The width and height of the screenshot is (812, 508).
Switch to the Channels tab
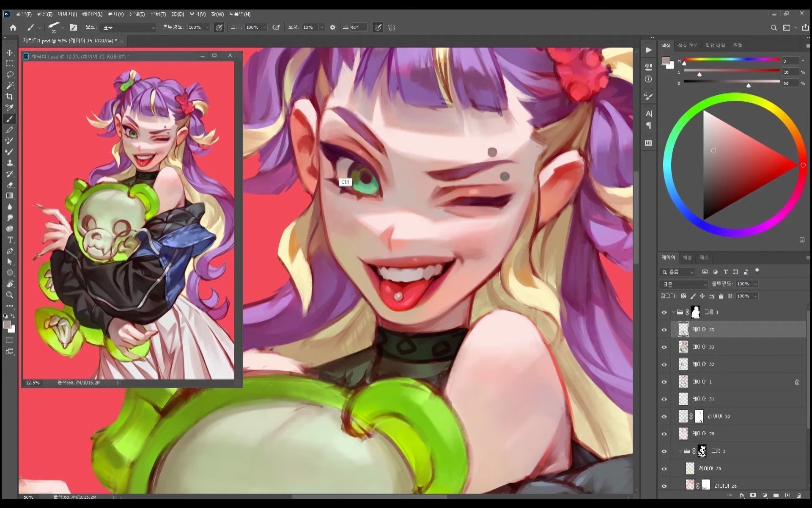click(687, 257)
